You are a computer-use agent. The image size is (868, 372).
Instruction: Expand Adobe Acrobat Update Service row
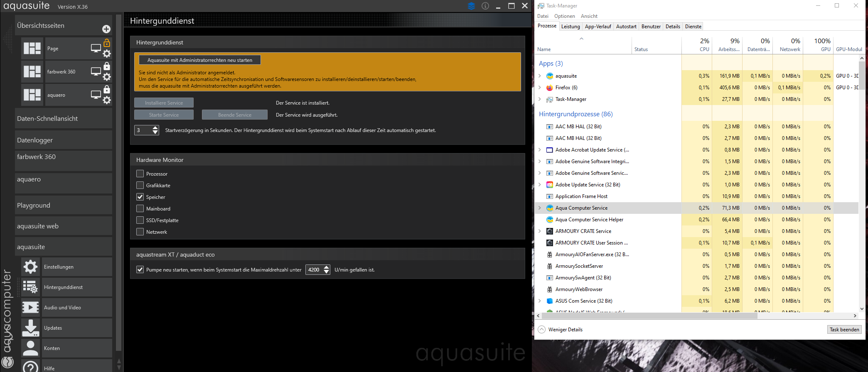[540, 150]
